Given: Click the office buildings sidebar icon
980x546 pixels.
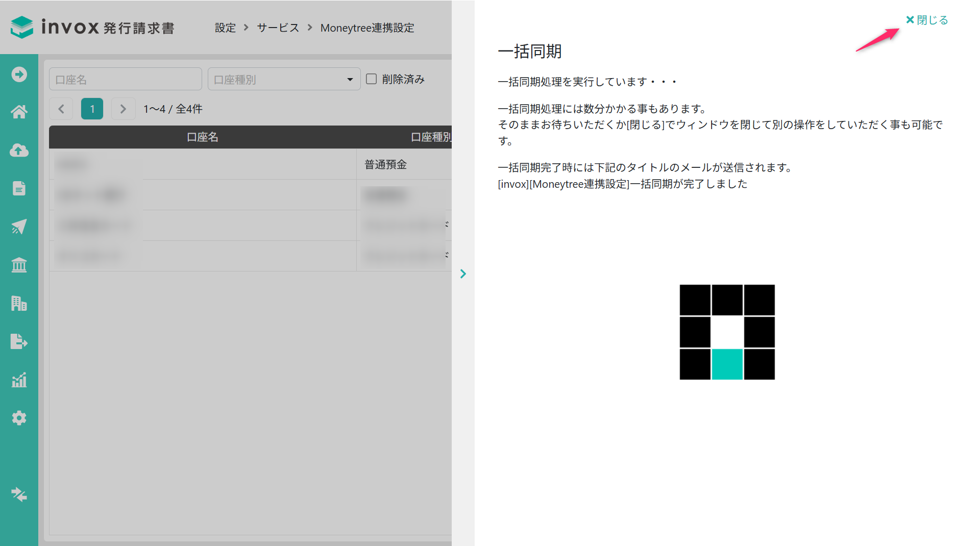Looking at the screenshot, I should click(x=19, y=303).
